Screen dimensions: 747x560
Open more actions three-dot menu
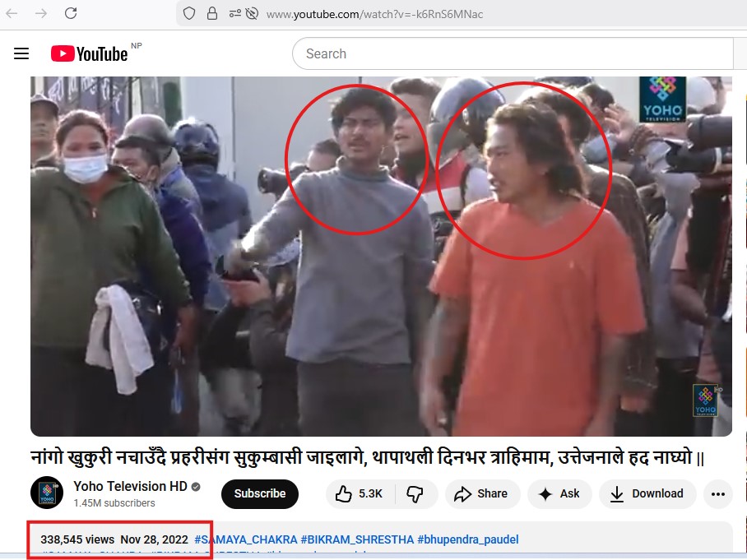coord(717,493)
